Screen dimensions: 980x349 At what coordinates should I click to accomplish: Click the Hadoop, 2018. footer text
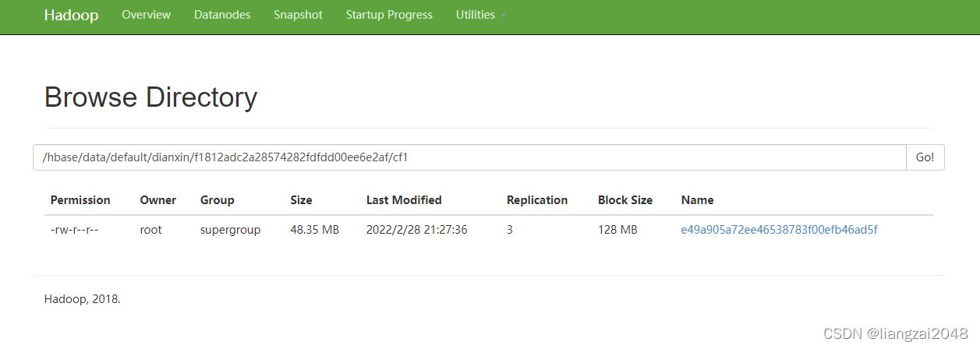(83, 299)
